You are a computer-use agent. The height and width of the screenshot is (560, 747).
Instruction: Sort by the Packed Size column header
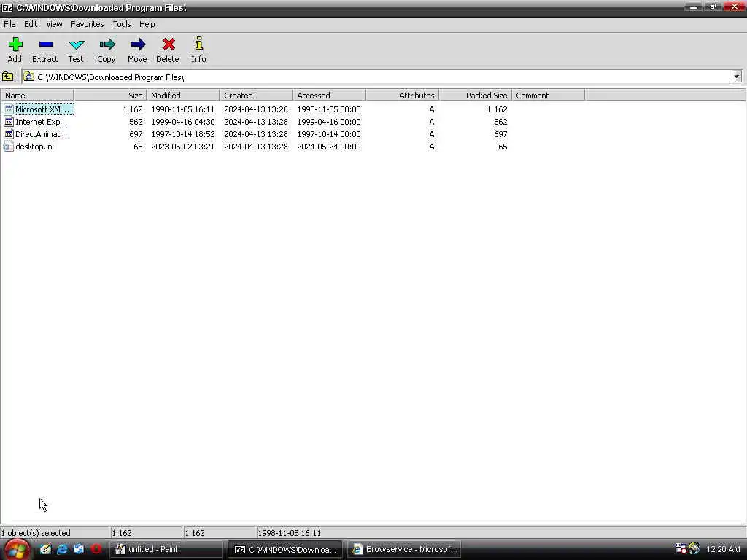[x=475, y=96]
